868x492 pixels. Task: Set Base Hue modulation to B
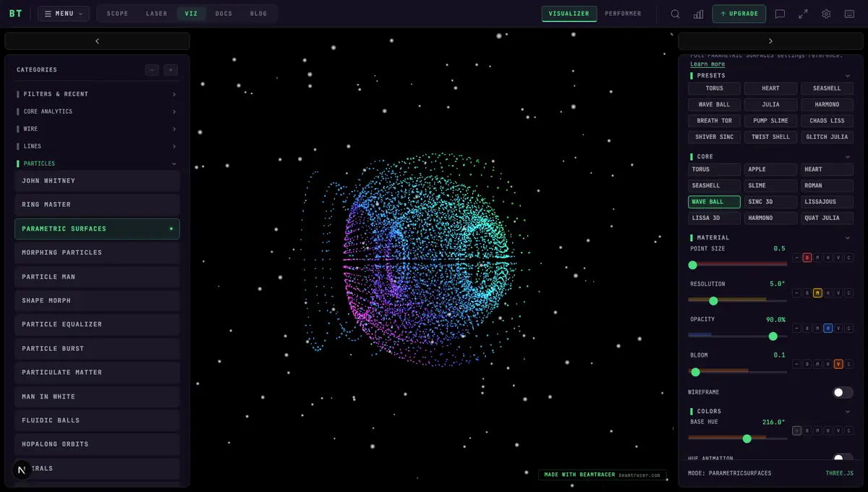[807, 430]
